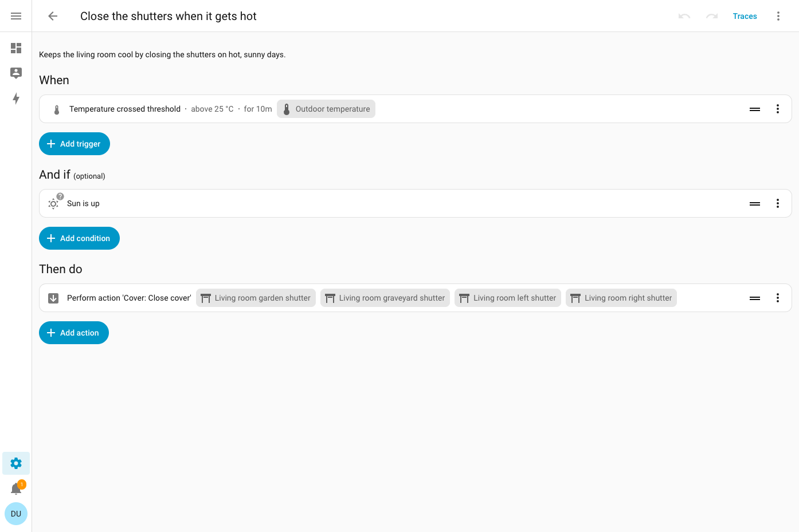Open the dashboard overview sidebar icon
The image size is (799, 532).
16,48
